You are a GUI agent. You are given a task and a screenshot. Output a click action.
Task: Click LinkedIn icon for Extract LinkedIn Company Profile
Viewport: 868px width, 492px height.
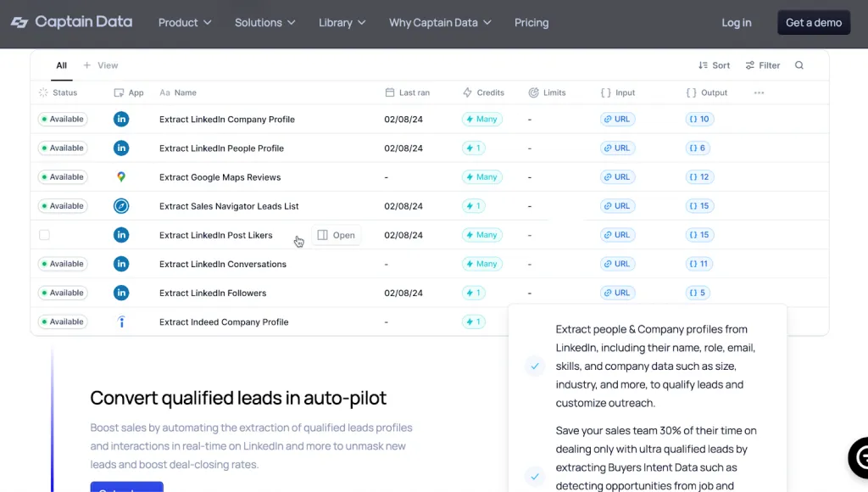tap(121, 119)
